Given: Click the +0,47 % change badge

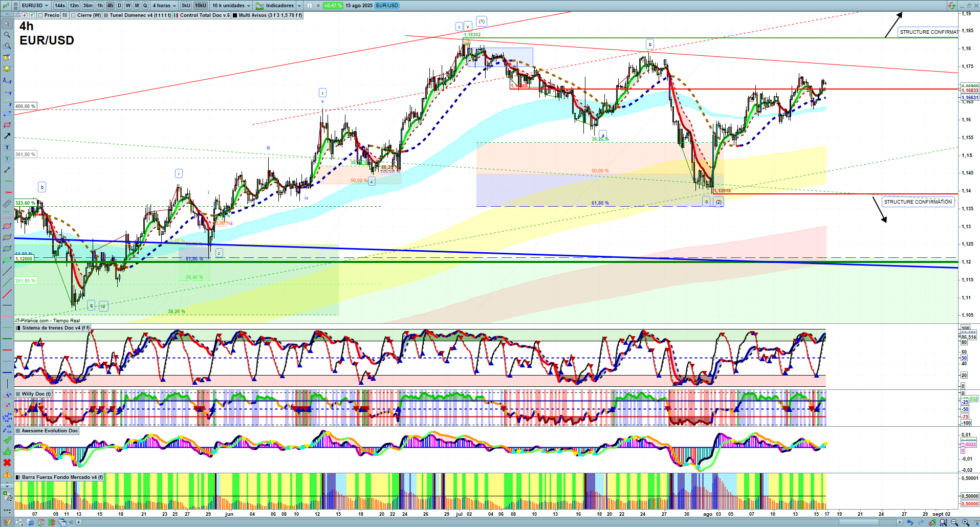Looking at the screenshot, I should (333, 6).
